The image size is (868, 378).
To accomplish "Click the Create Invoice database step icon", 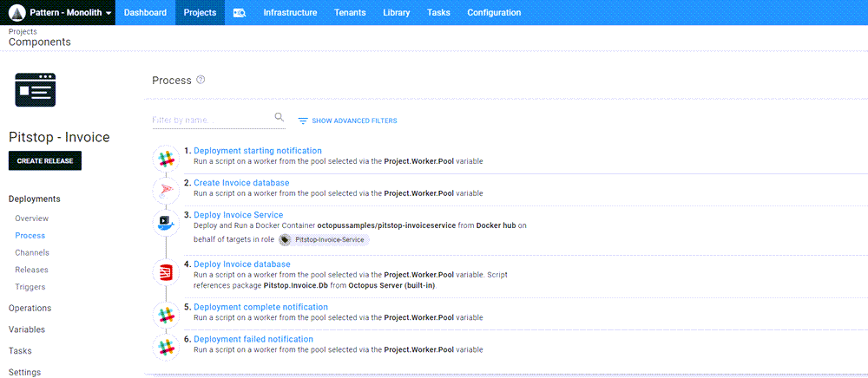I will click(165, 190).
